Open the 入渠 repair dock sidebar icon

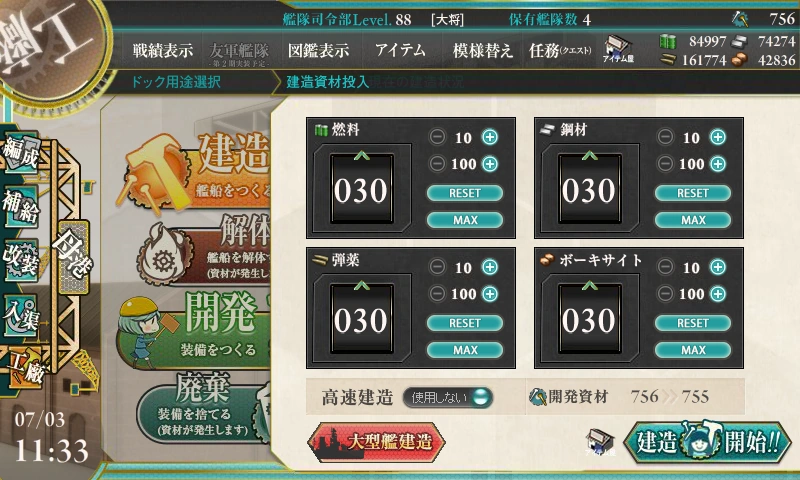21,315
